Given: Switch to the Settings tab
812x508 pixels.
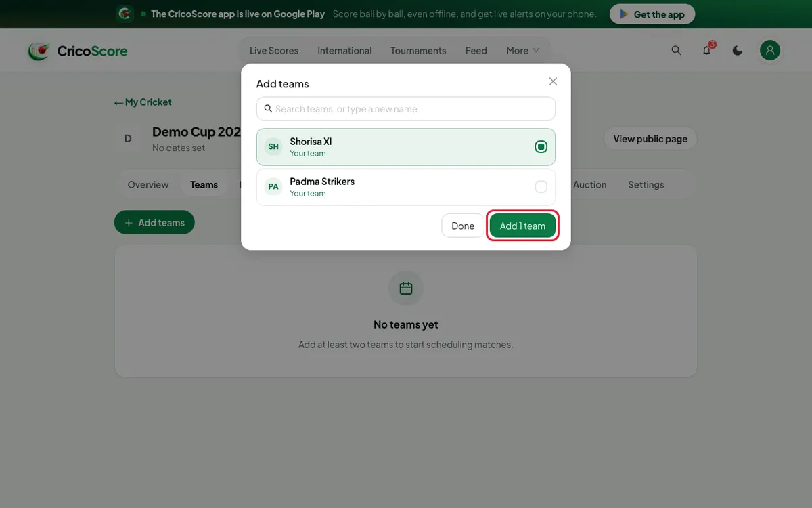Looking at the screenshot, I should (x=646, y=184).
